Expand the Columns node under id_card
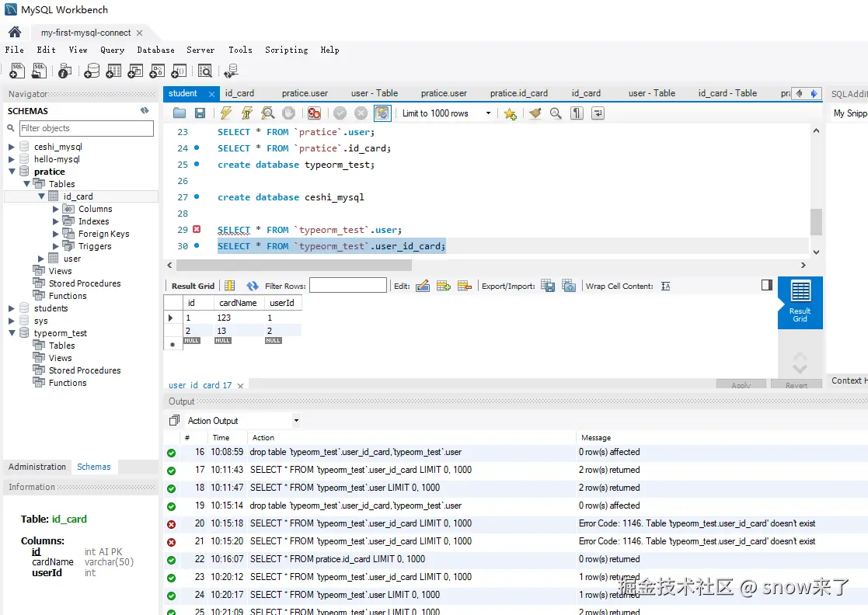 point(55,209)
